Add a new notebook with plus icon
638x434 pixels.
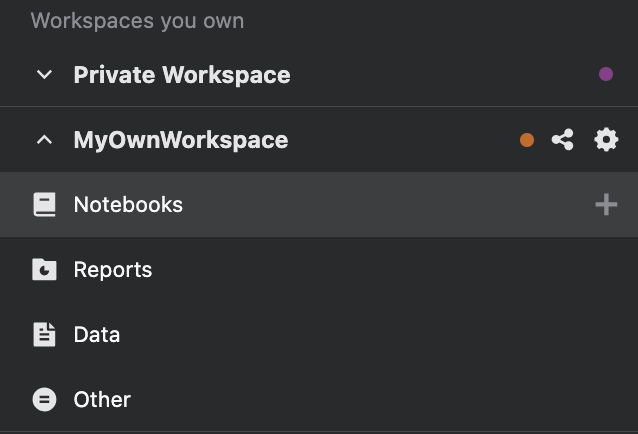(x=606, y=205)
